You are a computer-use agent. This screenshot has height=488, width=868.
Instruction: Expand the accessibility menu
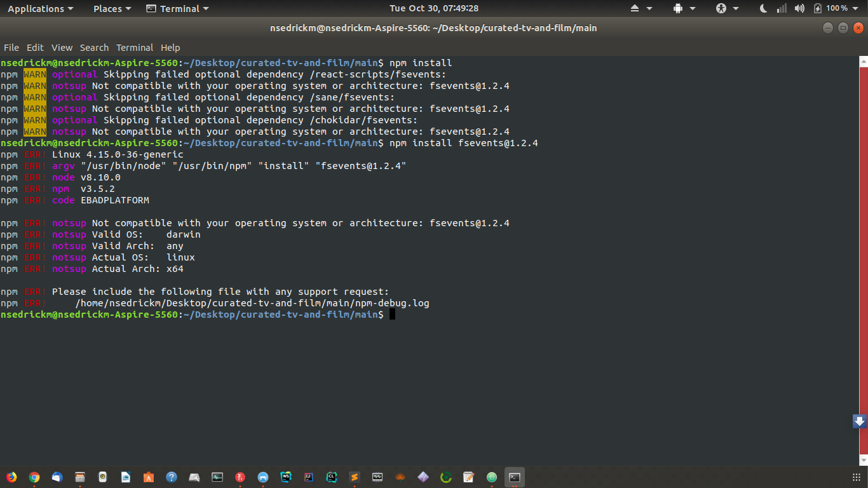tap(728, 8)
